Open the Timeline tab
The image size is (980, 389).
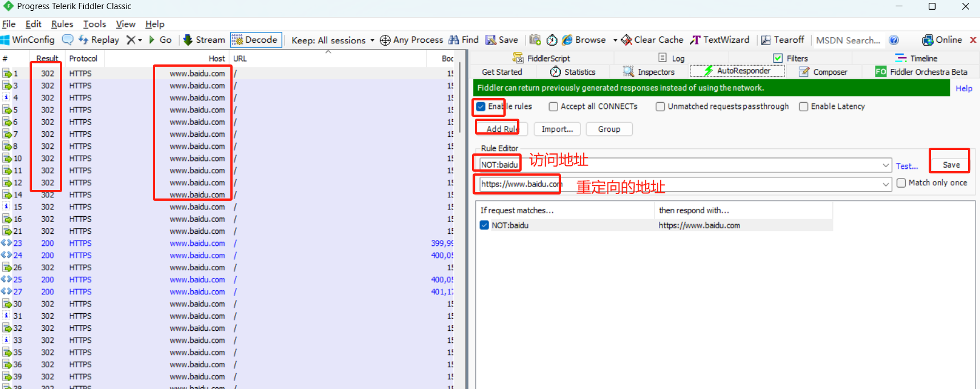916,58
